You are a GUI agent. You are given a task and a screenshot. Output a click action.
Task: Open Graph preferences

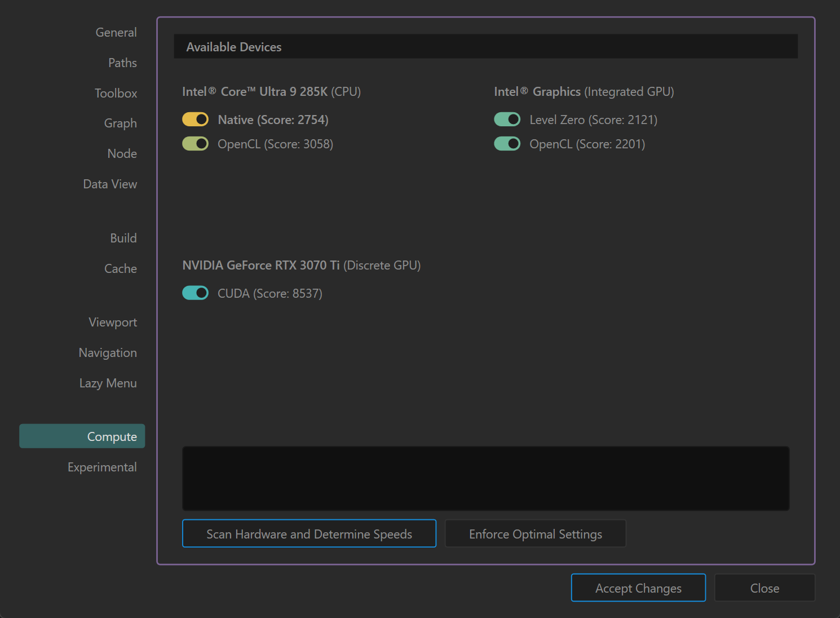coord(120,123)
